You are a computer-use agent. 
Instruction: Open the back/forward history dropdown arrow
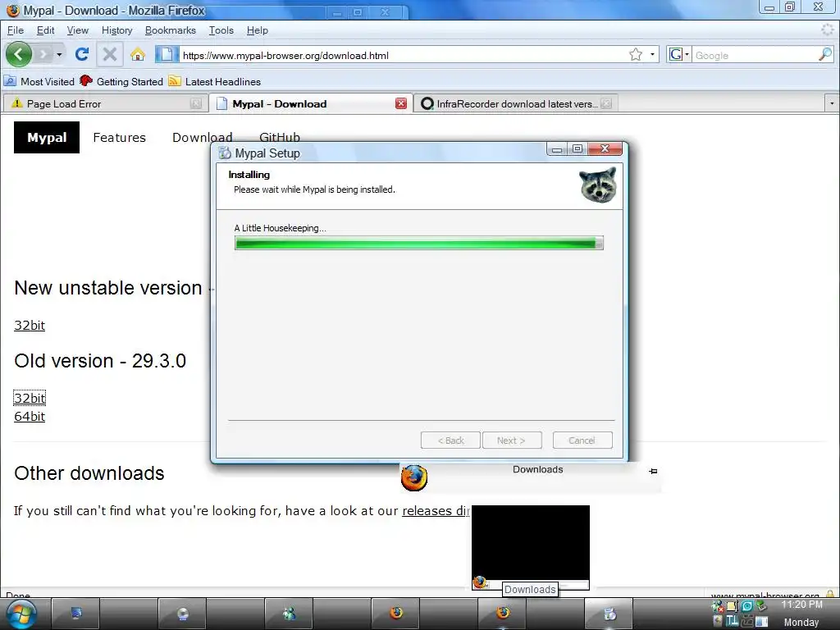point(59,55)
